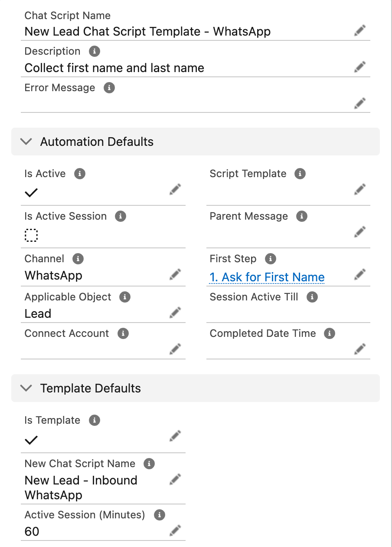Show info tooltip for Channel
392x547 pixels.
[x=78, y=259]
